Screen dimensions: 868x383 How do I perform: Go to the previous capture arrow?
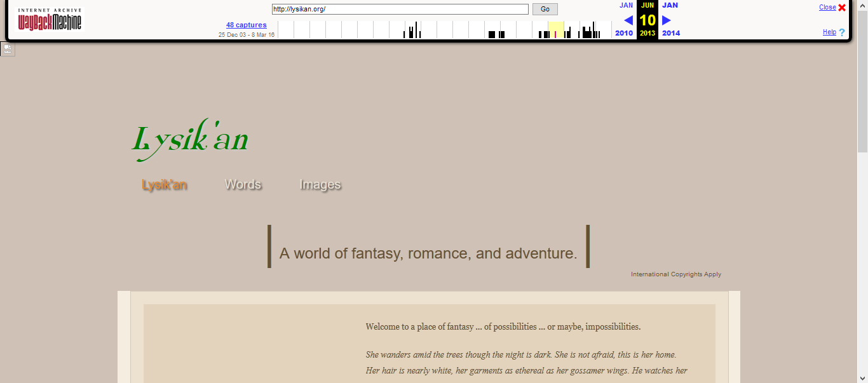[628, 20]
